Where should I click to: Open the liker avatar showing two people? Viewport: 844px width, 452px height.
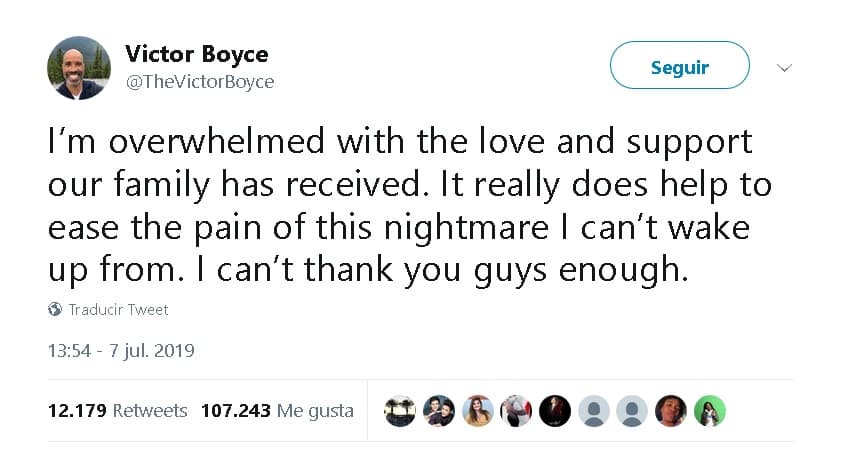pos(439,410)
